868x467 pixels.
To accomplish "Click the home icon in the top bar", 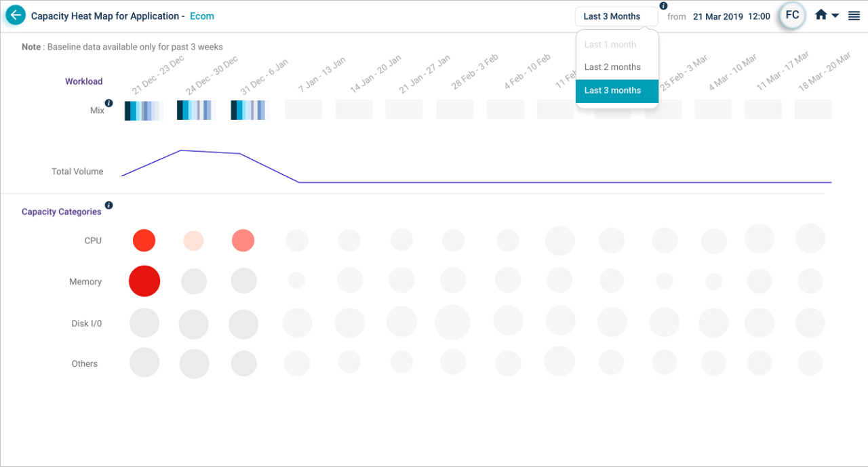I will tap(820, 14).
